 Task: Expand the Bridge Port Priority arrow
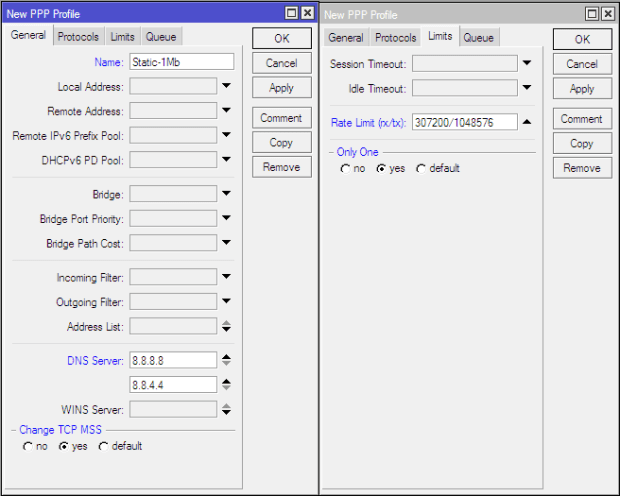pos(226,218)
